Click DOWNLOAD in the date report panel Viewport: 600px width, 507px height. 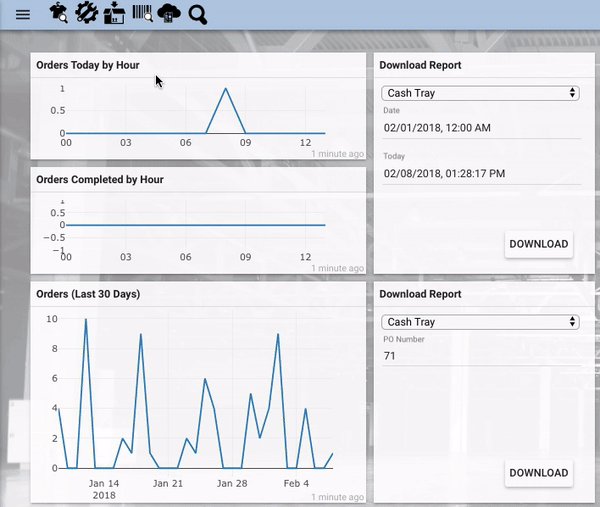click(538, 244)
